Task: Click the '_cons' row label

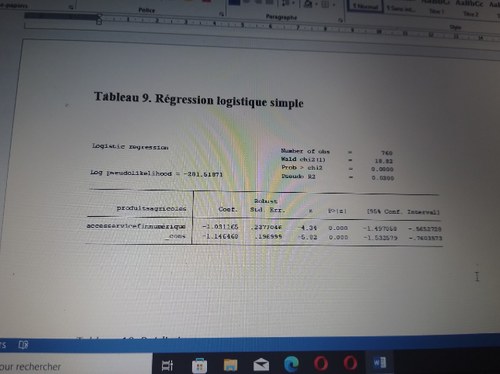Action: pos(176,236)
